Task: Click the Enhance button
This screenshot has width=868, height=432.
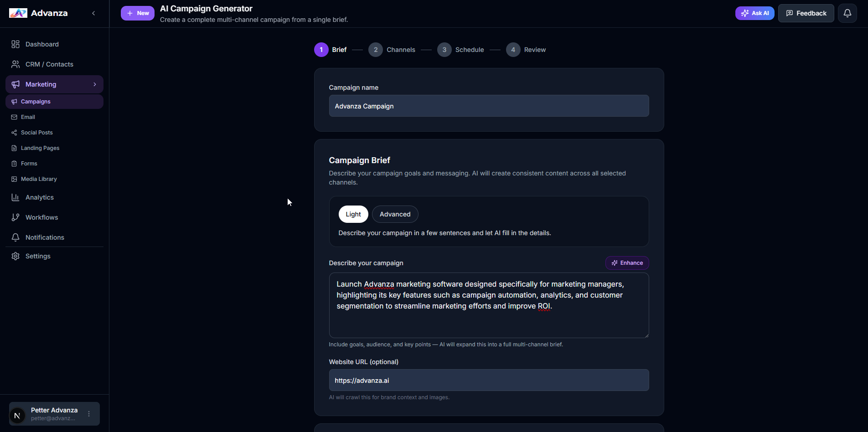Action: (x=627, y=263)
